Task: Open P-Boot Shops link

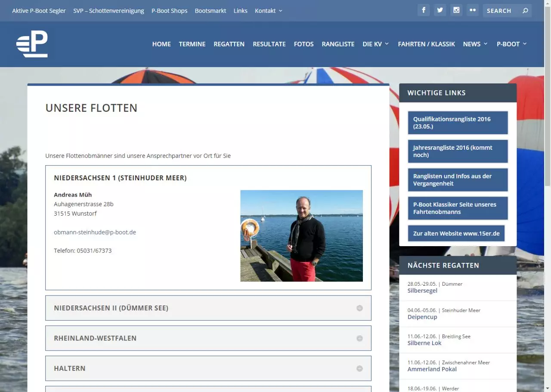Action: pyautogui.click(x=169, y=11)
